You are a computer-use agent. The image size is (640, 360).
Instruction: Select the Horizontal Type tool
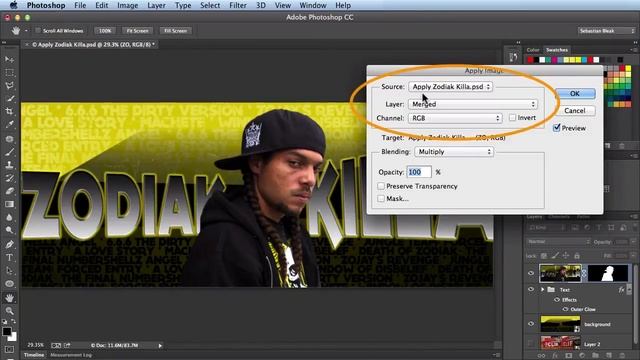pos(9,258)
